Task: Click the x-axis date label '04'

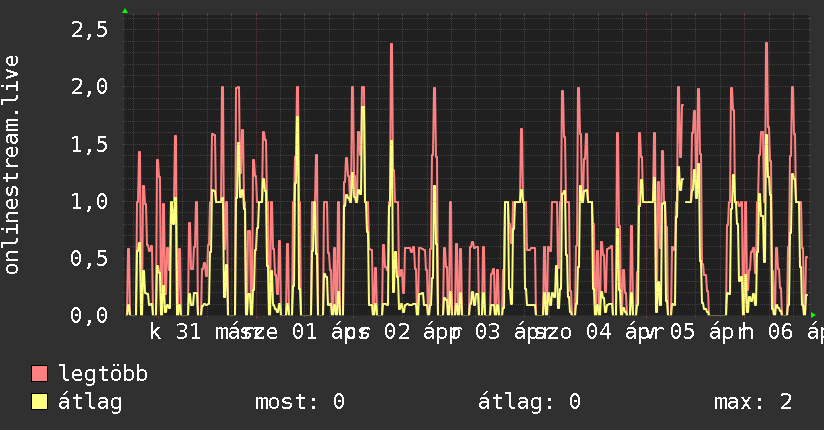Action: coord(599,332)
